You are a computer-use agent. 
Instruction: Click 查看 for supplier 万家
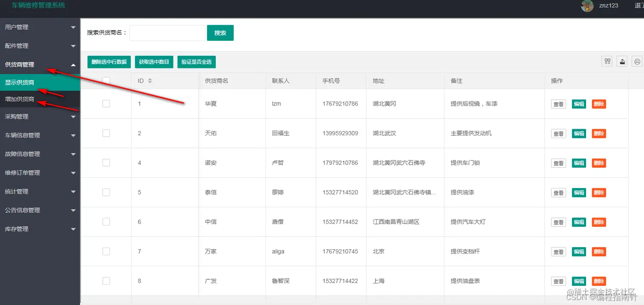(558, 252)
